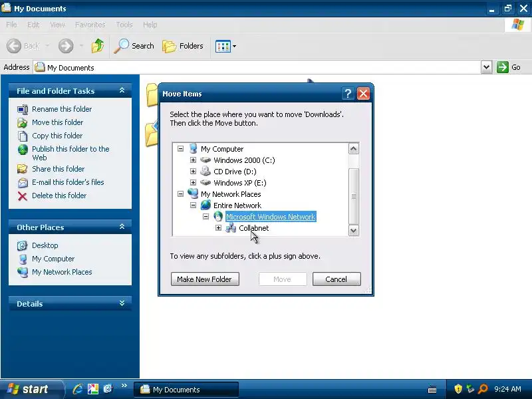The height and width of the screenshot is (399, 532).
Task: Expand the Details panel
Action: [122, 303]
